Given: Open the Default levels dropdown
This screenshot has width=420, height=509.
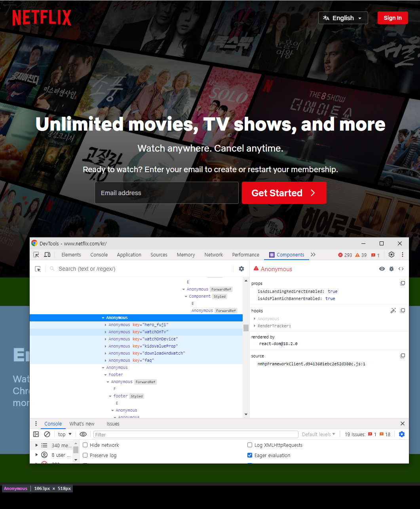Looking at the screenshot, I should click(x=319, y=435).
